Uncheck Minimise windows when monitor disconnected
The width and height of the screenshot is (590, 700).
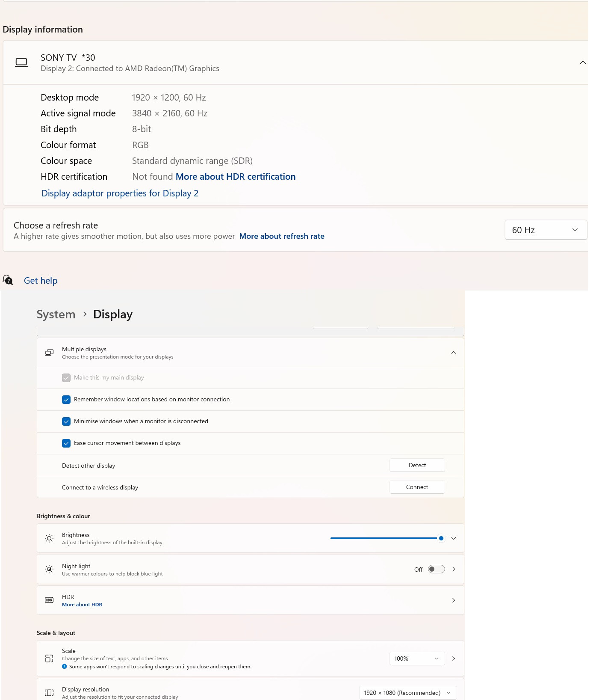click(x=66, y=421)
